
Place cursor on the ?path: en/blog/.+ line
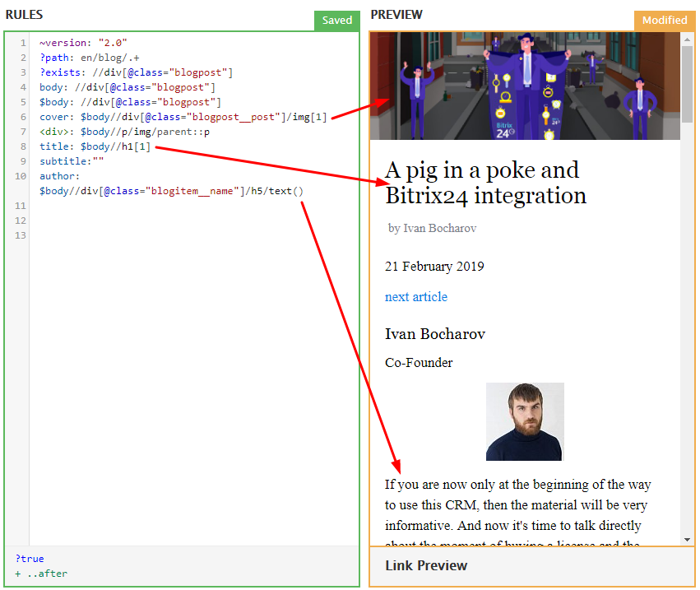[x=90, y=58]
